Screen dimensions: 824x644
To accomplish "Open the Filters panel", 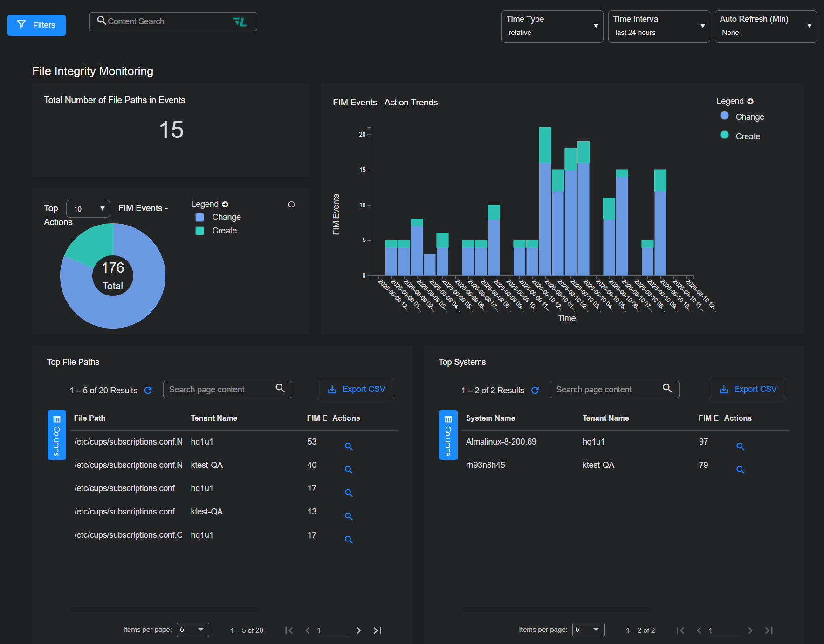I will coord(36,25).
